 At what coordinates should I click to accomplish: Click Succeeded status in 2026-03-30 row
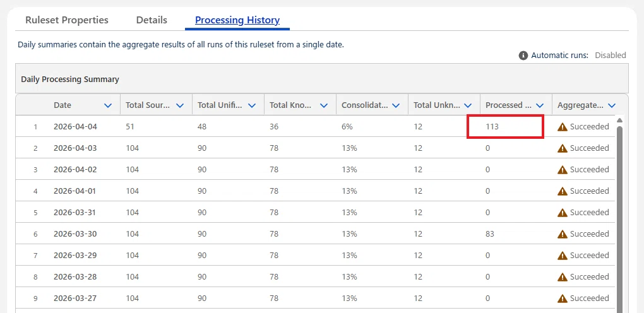[589, 233]
